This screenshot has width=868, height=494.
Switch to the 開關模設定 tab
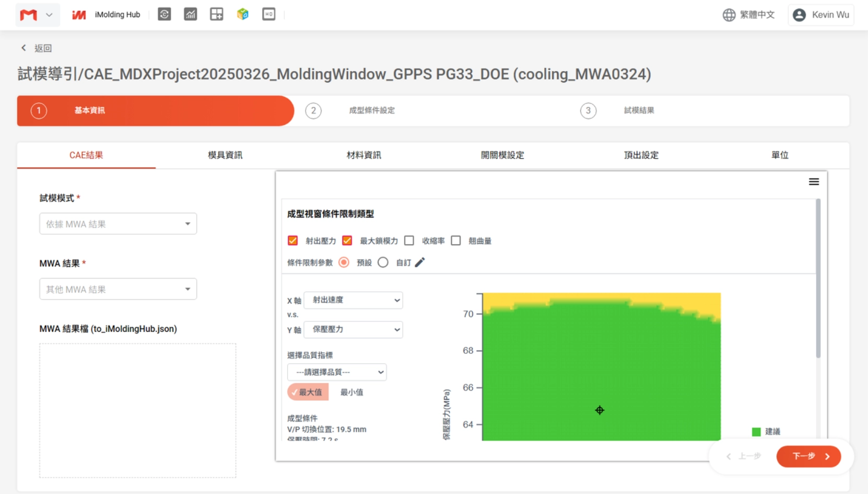tap(502, 155)
